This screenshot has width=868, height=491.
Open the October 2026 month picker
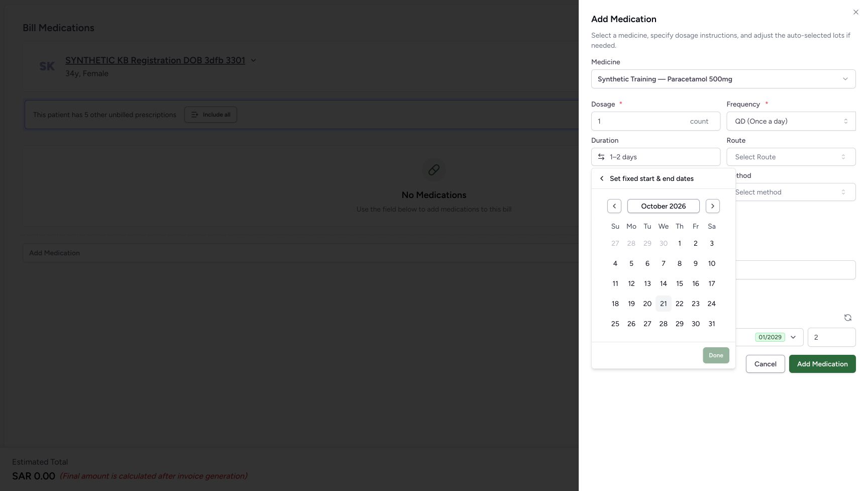pos(663,206)
